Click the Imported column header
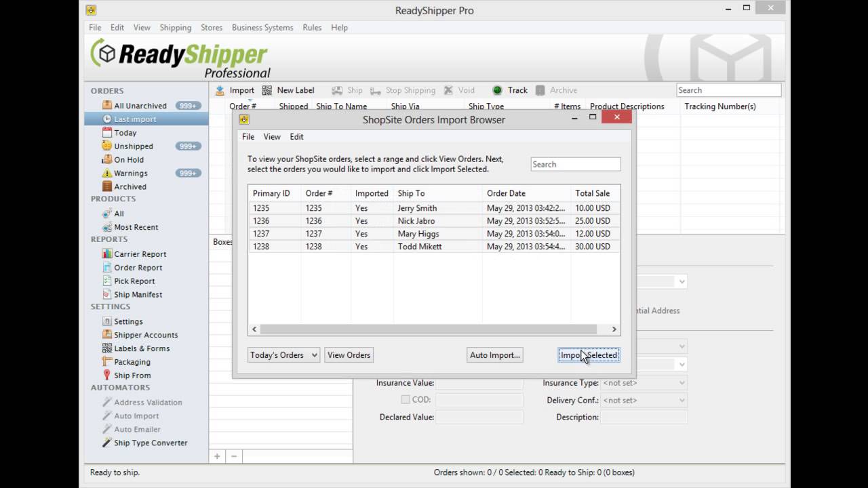868x488 pixels. click(x=372, y=193)
